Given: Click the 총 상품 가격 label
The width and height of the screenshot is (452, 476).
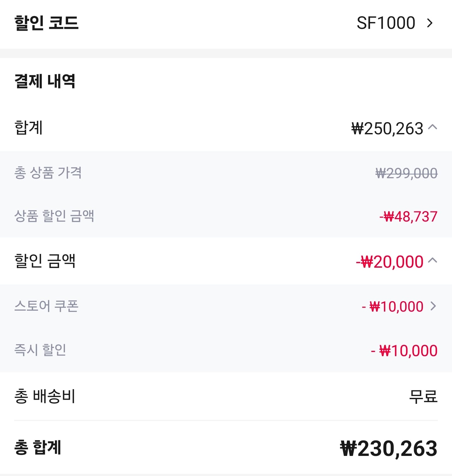Looking at the screenshot, I should pos(48,173).
